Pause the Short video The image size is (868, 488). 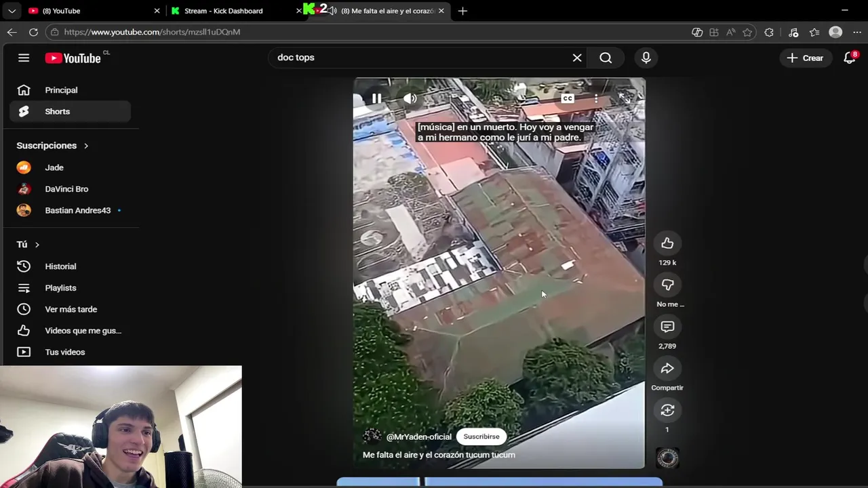376,99
